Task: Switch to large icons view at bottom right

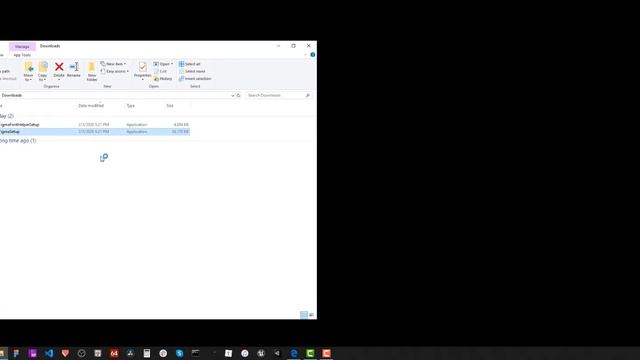Action: 311,315
